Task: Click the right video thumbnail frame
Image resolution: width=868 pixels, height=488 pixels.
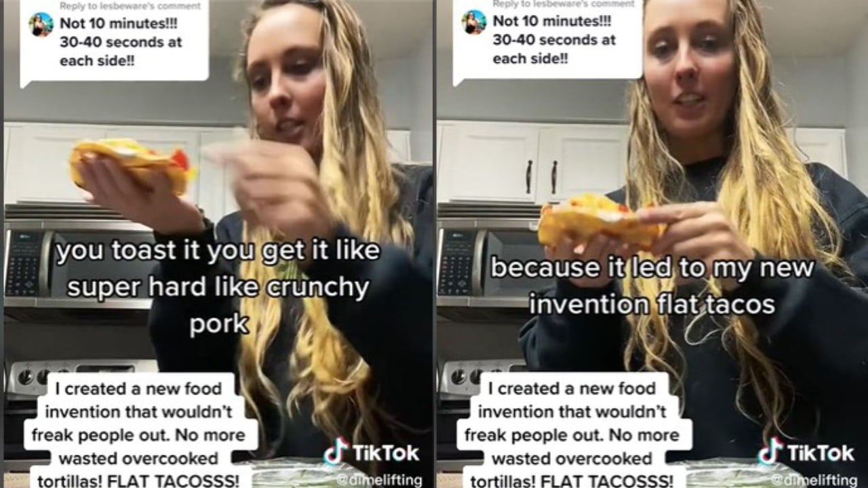Action: coord(652,244)
